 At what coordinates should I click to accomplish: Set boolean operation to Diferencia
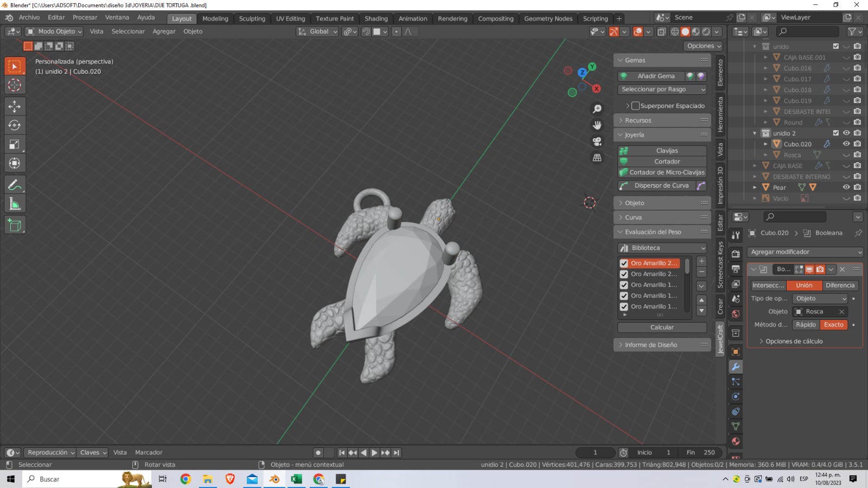click(840, 285)
